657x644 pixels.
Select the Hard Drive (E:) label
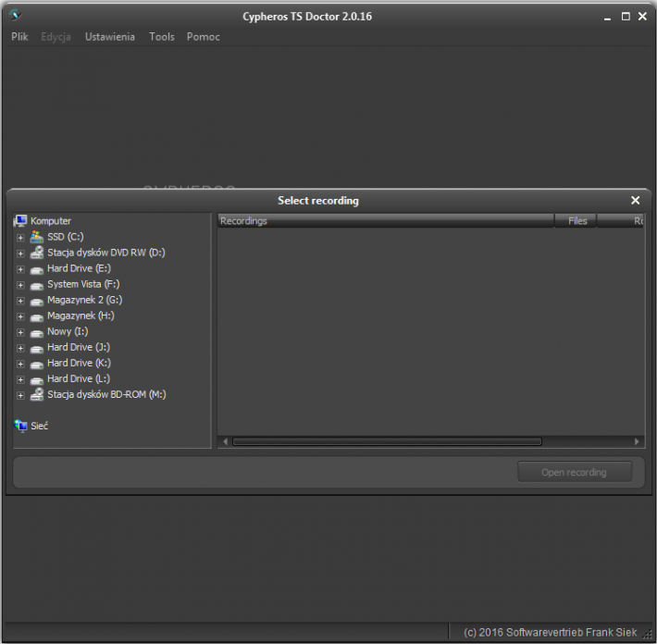pyautogui.click(x=79, y=268)
